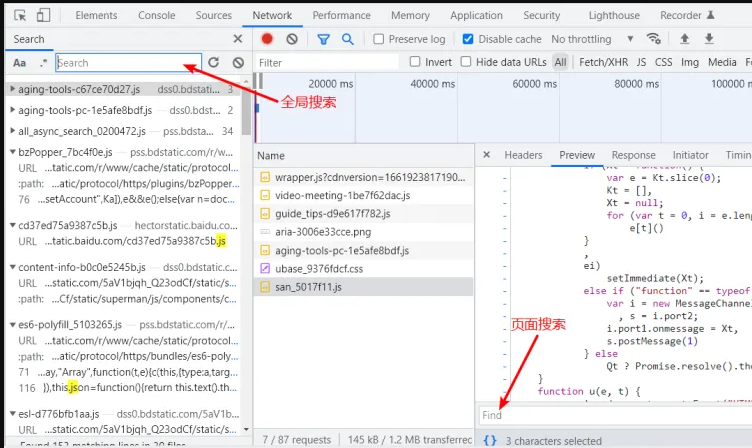This screenshot has height=448, width=752.
Task: Click the ubase_9376fdcf.css stylesheet icon
Action: (x=265, y=269)
